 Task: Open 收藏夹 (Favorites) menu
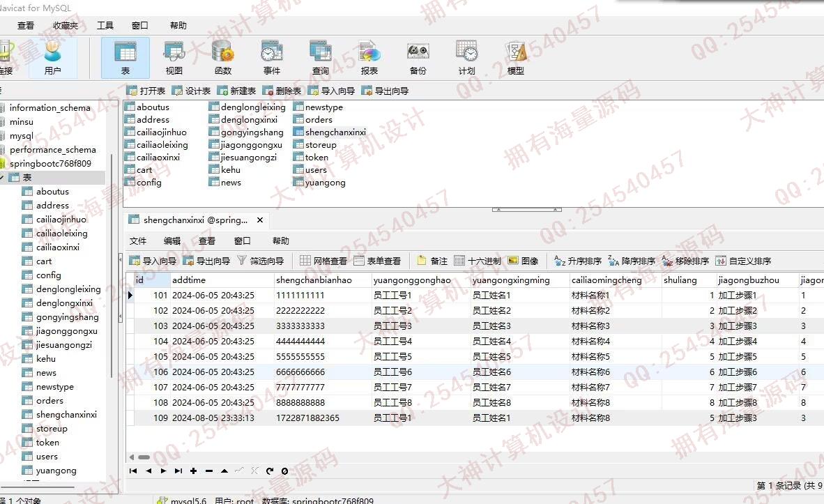click(x=65, y=25)
